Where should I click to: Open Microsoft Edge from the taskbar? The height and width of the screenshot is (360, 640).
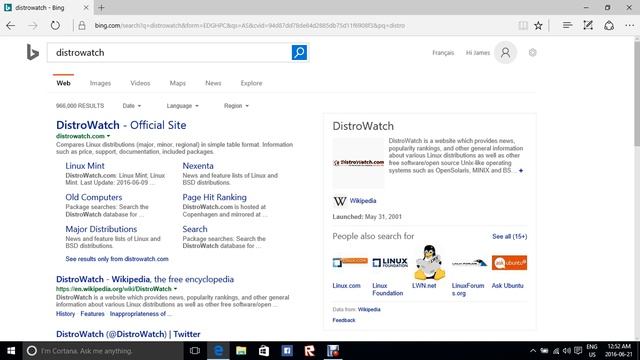tap(218, 351)
